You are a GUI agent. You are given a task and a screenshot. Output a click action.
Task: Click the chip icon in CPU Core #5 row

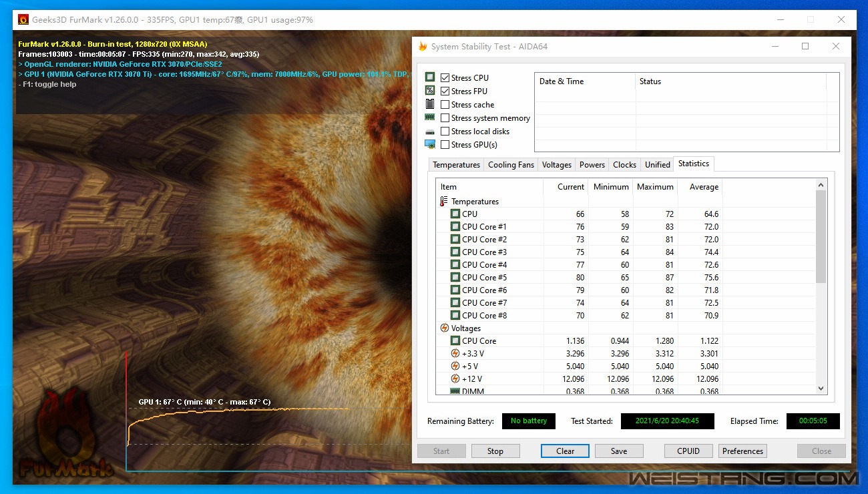455,277
